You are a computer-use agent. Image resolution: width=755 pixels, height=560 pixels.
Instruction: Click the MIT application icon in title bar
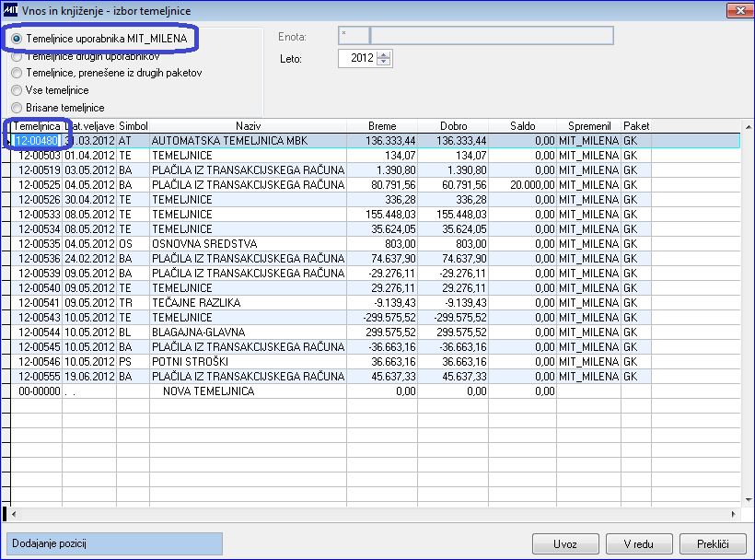[x=10, y=10]
